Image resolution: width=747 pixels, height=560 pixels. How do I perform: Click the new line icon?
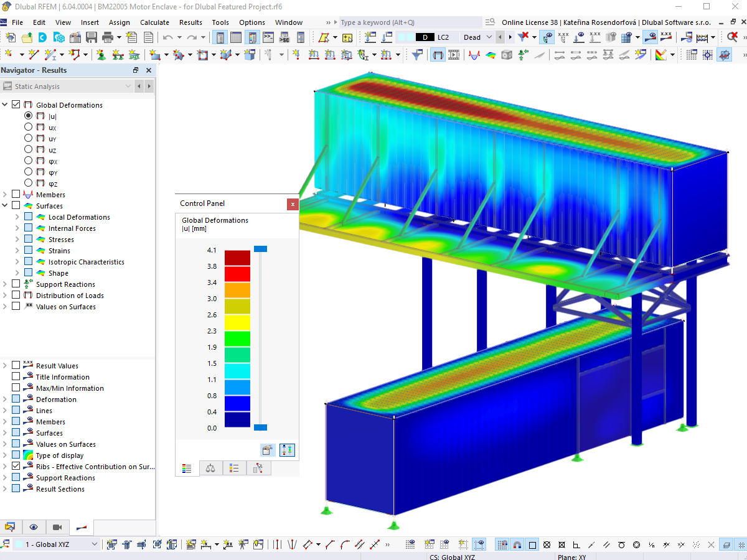click(x=34, y=55)
